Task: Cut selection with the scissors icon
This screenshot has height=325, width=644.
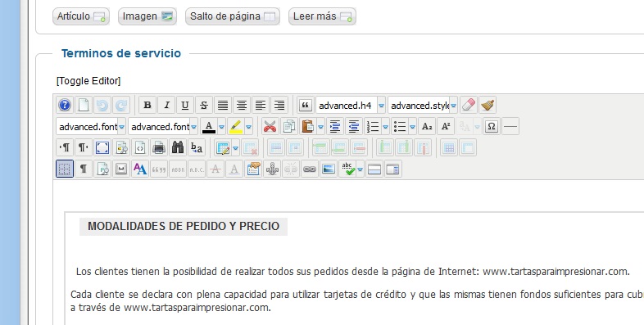Action: click(x=270, y=126)
